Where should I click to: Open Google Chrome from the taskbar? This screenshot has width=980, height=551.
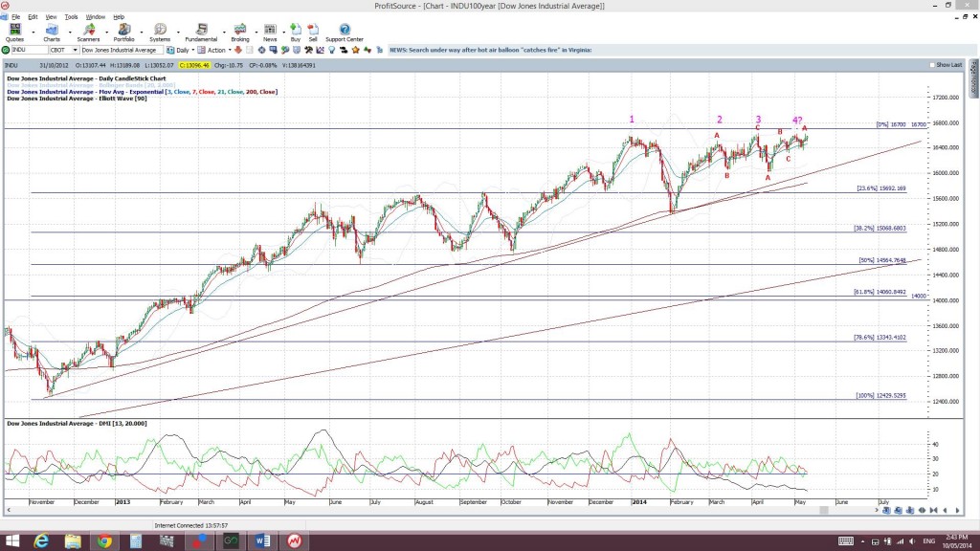[x=104, y=541]
